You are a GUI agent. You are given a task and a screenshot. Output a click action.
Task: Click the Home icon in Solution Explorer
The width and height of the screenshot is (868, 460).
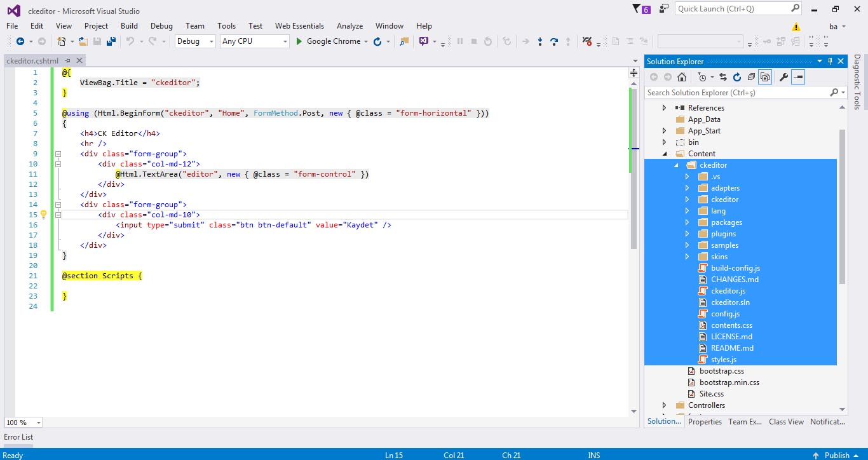click(682, 77)
